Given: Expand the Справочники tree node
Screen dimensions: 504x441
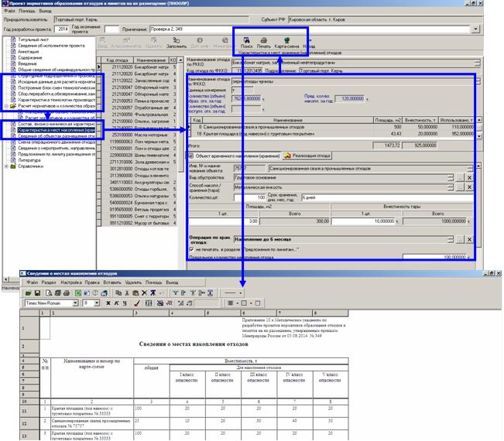Looking at the screenshot, I should (7, 165).
